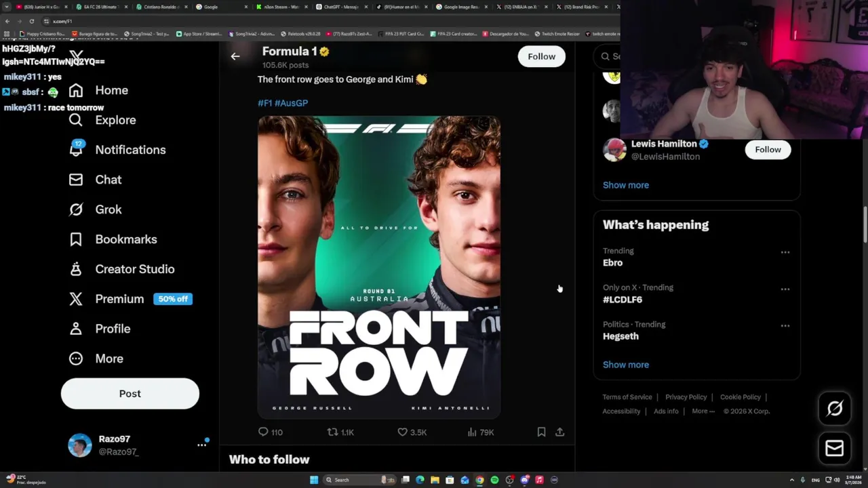Open Spotify from the taskbar
Screen dimensions: 868x488
[x=494, y=480]
